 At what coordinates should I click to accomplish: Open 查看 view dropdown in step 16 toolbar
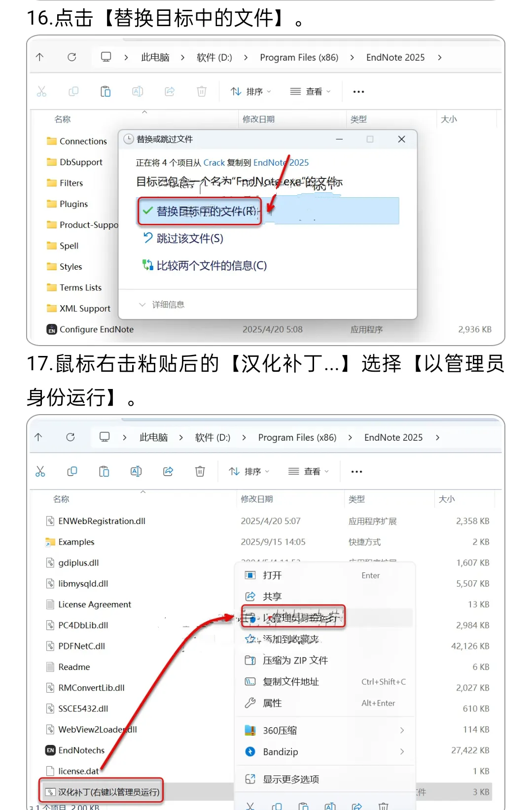(x=311, y=92)
